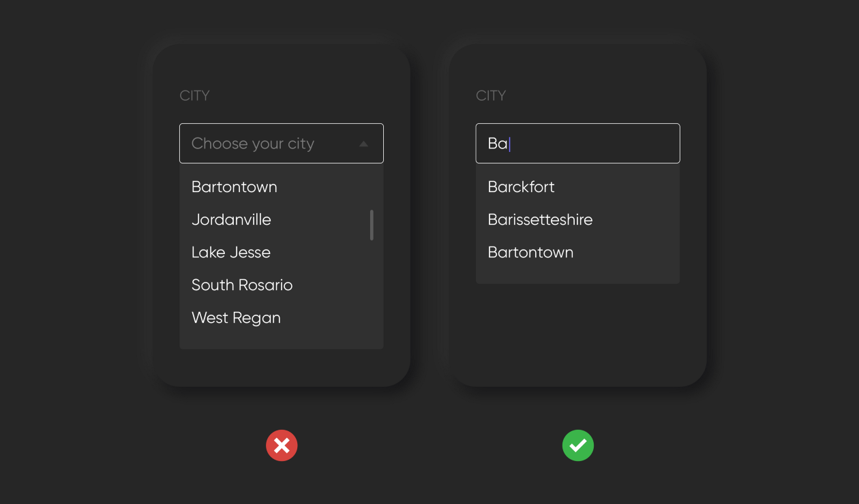Screen dimensions: 859x504
Task: Choose Lake Jesse as your city
Action: (x=230, y=252)
